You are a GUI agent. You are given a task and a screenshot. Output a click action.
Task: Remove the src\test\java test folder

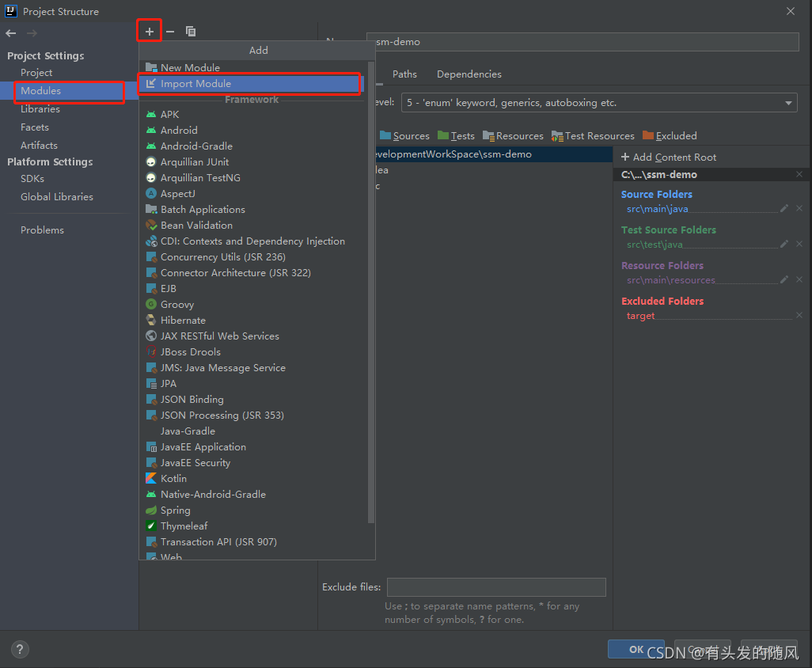[799, 244]
